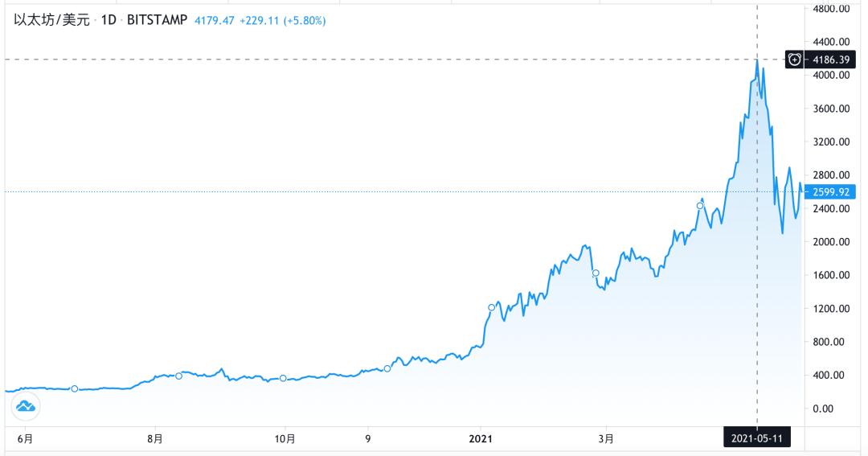Click the 3月 label on time axis
868x456 pixels.
tap(608, 438)
